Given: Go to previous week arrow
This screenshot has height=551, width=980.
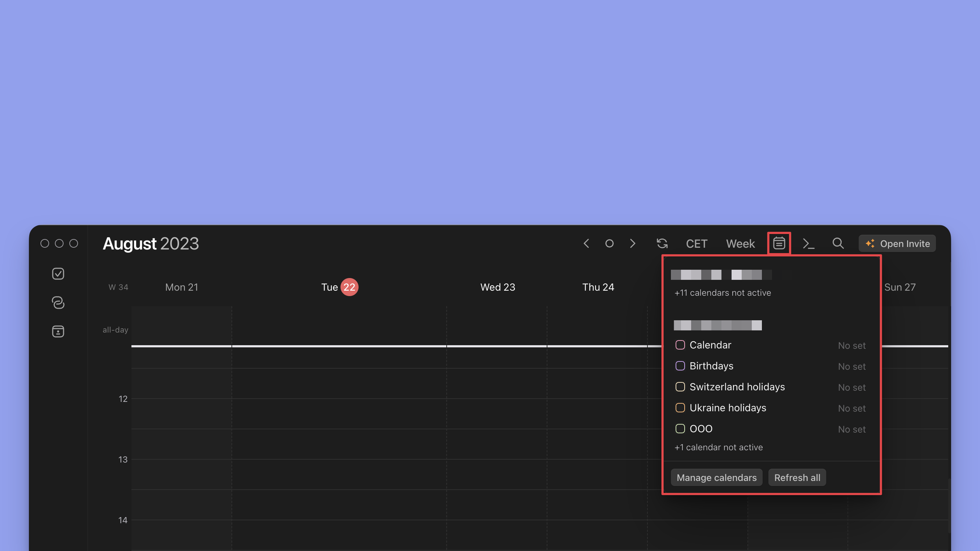Looking at the screenshot, I should (586, 243).
